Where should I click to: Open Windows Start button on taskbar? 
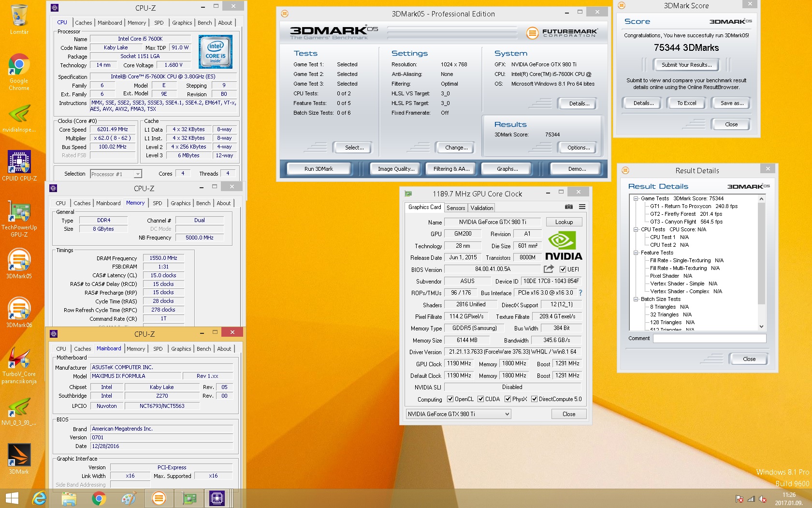coord(12,498)
